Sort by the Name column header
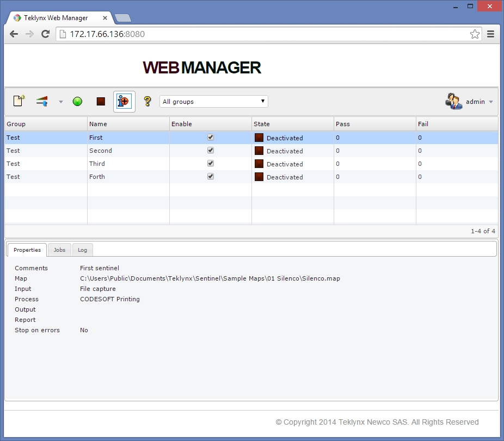504x441 pixels. click(128, 124)
